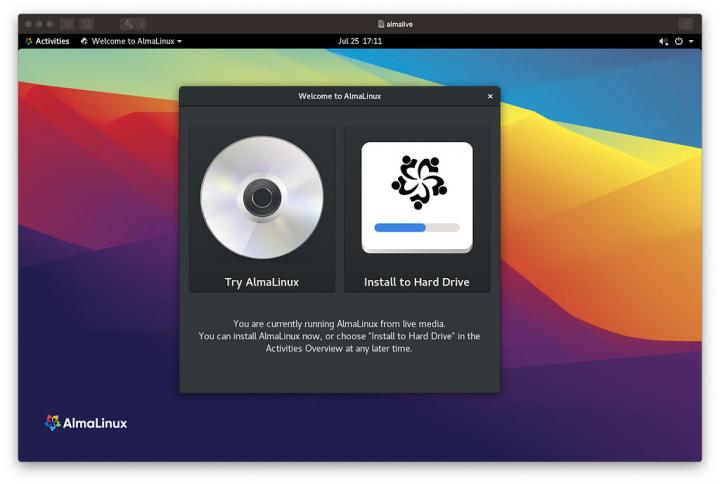Click the app icon beside Welcome to AlmaLinux
This screenshot has width=720, height=484.
tap(84, 41)
